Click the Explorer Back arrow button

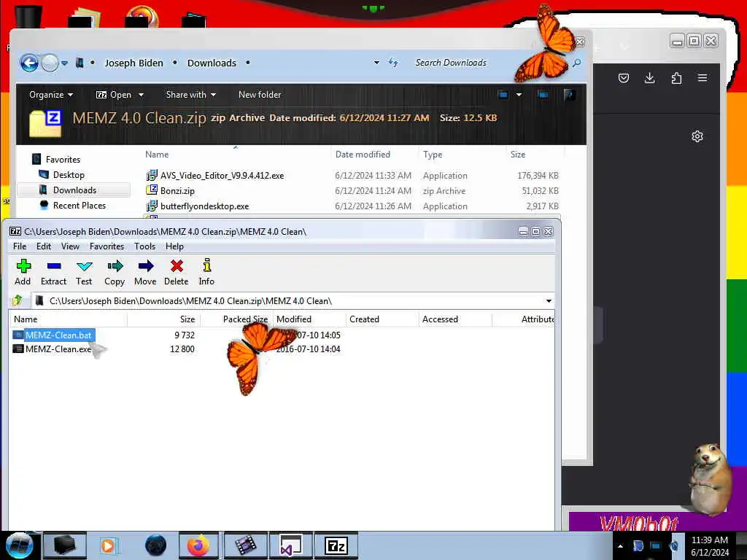coord(29,63)
